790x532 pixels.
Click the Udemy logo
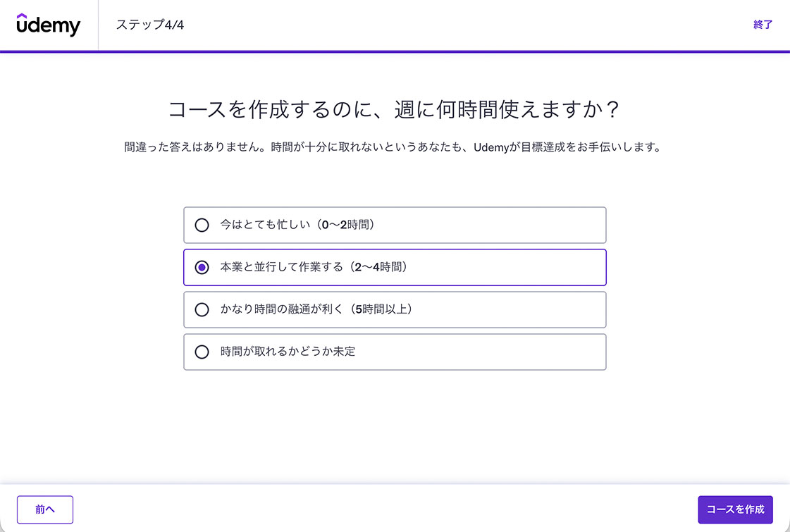49,25
